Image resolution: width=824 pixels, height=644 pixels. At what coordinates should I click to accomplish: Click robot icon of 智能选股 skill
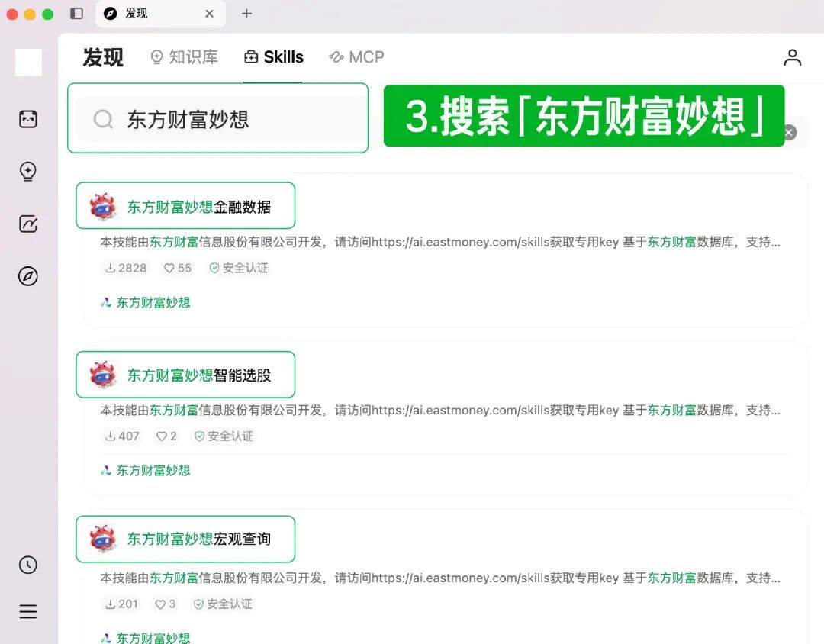(103, 375)
